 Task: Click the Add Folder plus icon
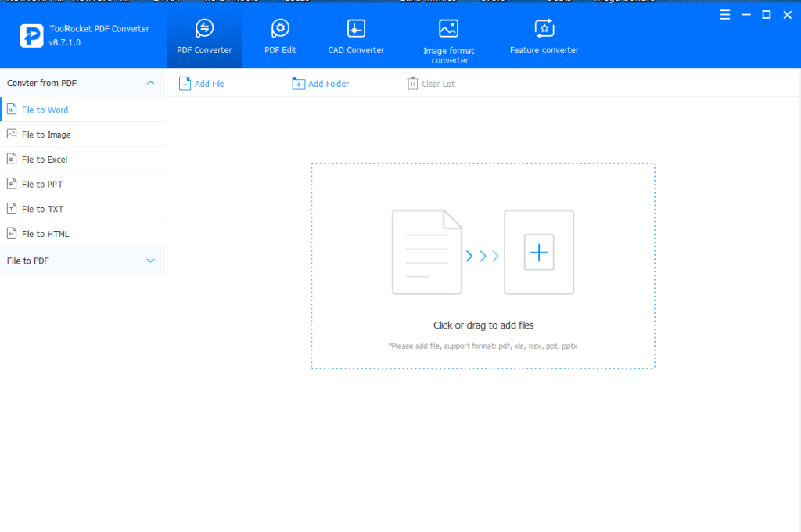click(x=298, y=83)
